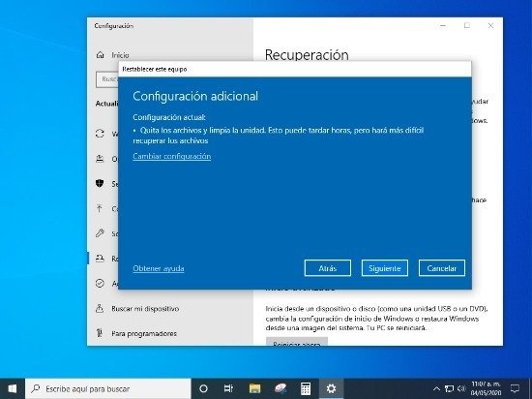The height and width of the screenshot is (399, 532).
Task: Click the Reiniciar ahora button
Action: click(297, 342)
